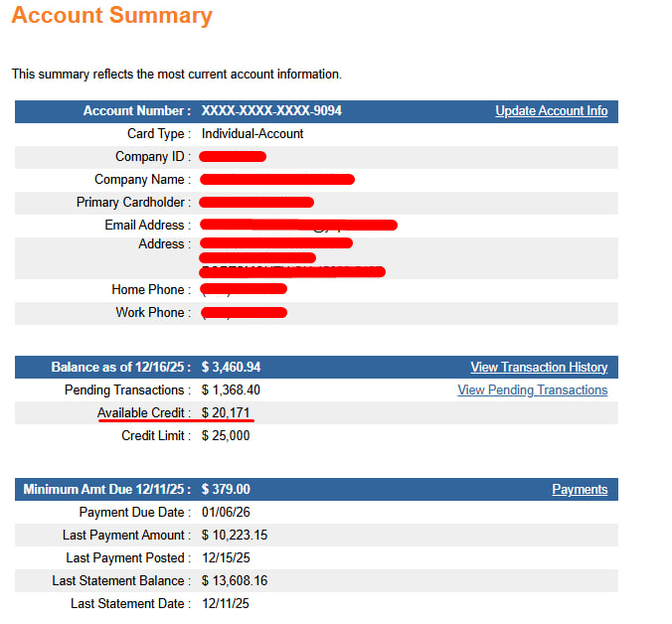Select the $20,171 available credit value
This screenshot has width=672, height=624.
224,412
